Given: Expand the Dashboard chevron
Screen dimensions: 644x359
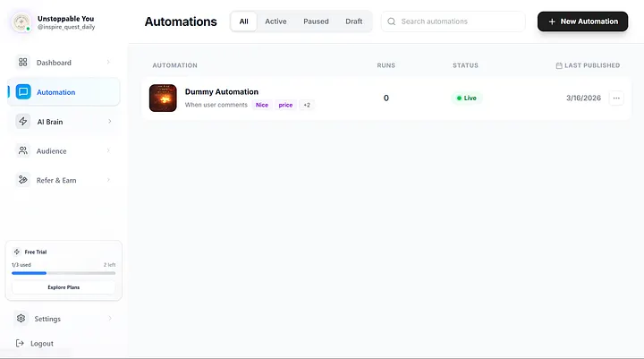Looking at the screenshot, I should click(x=108, y=62).
